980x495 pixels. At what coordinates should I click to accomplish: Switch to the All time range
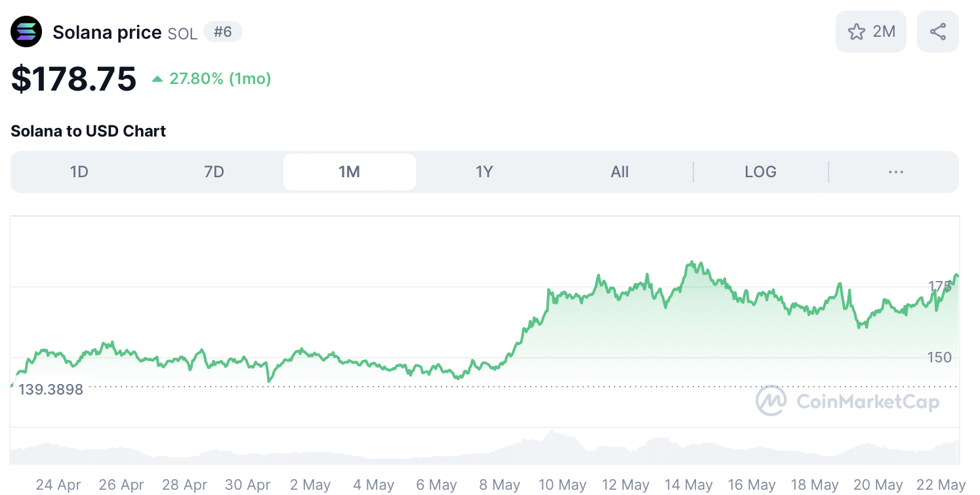click(x=619, y=172)
